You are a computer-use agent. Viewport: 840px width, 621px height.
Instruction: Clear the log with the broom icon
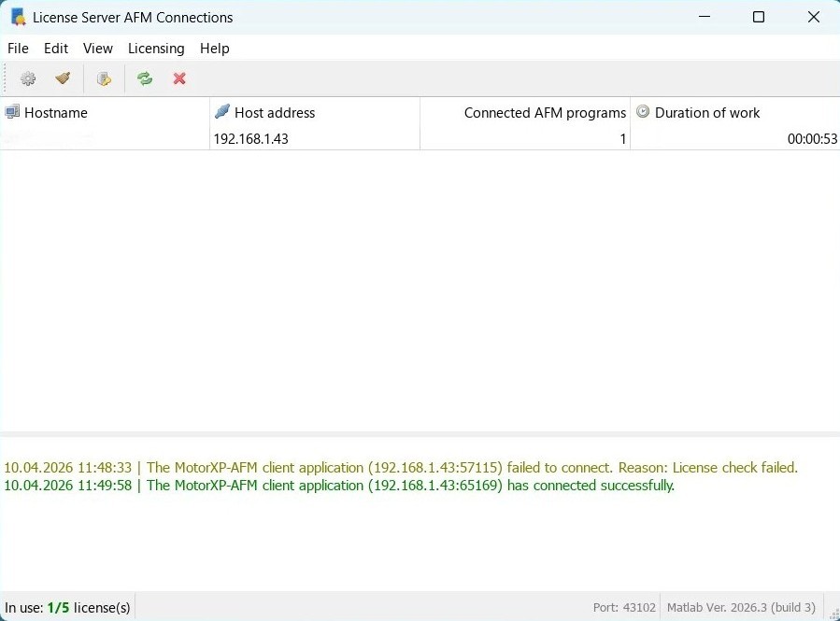point(63,78)
